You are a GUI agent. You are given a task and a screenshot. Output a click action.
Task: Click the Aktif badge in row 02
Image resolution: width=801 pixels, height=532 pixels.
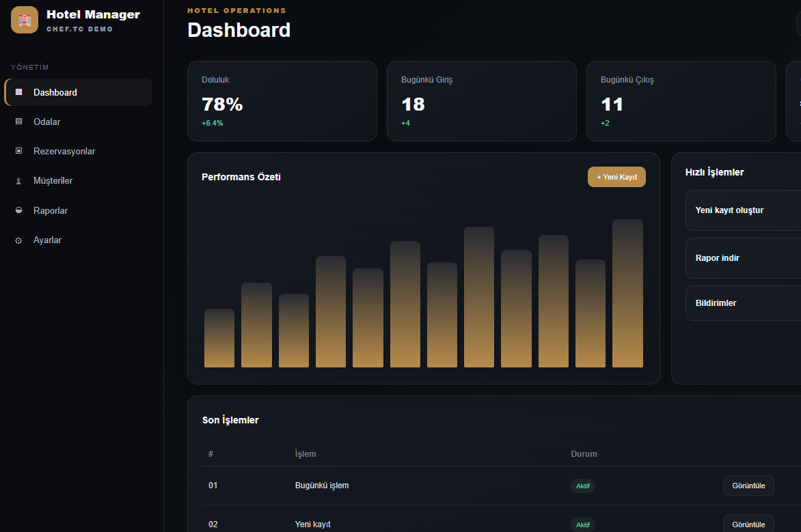click(583, 525)
